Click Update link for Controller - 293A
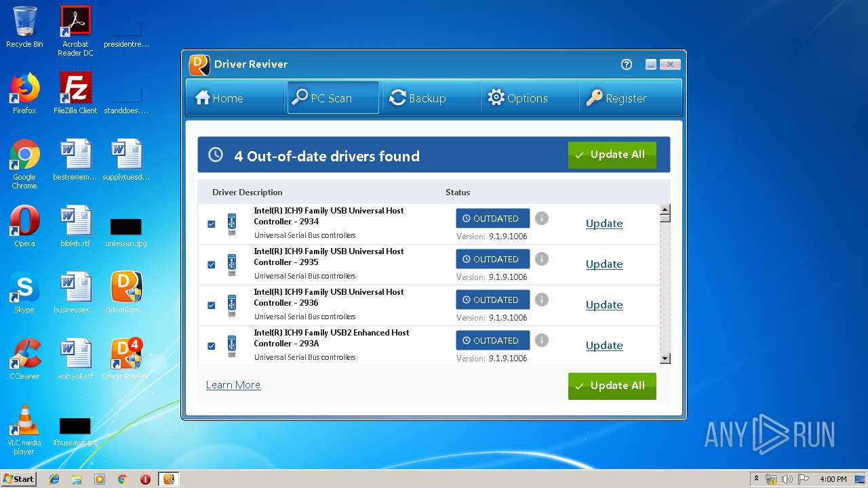 (x=604, y=346)
